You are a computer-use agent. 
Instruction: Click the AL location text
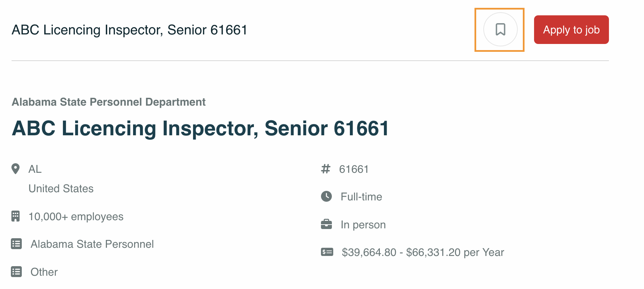tap(35, 169)
